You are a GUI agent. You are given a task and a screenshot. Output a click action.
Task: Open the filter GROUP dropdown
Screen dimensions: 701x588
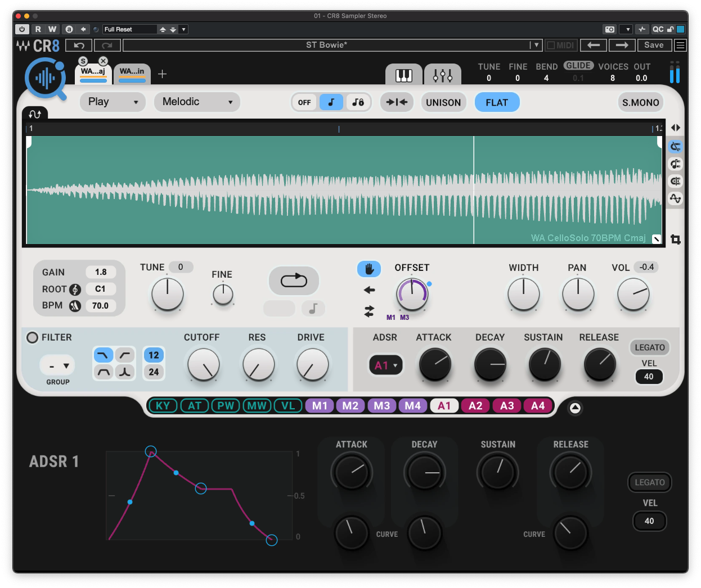tap(57, 366)
